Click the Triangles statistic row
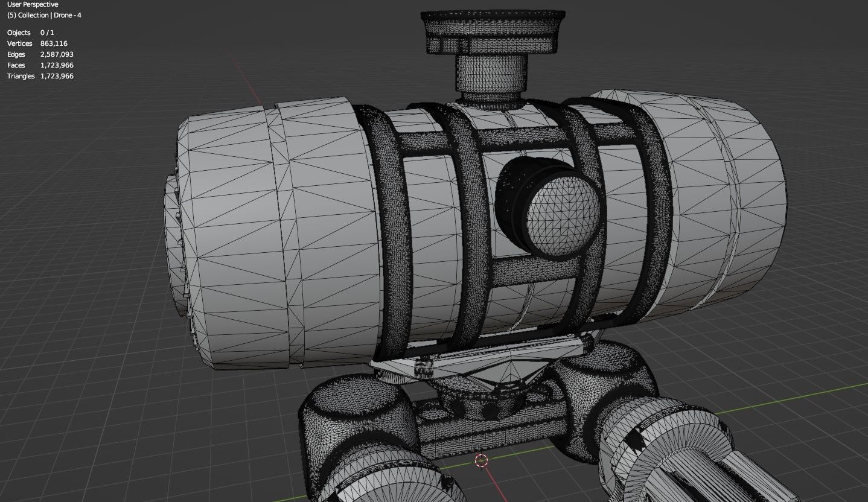The image size is (868, 502). point(40,76)
